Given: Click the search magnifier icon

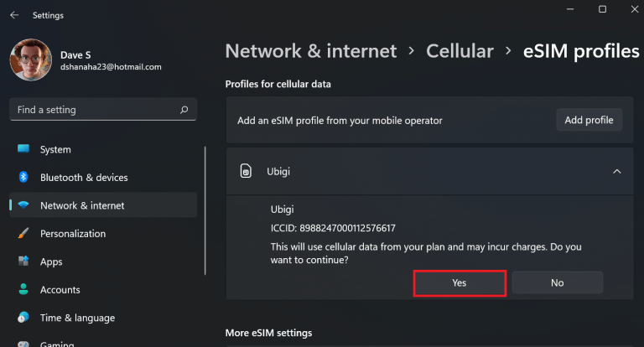Looking at the screenshot, I should [184, 110].
